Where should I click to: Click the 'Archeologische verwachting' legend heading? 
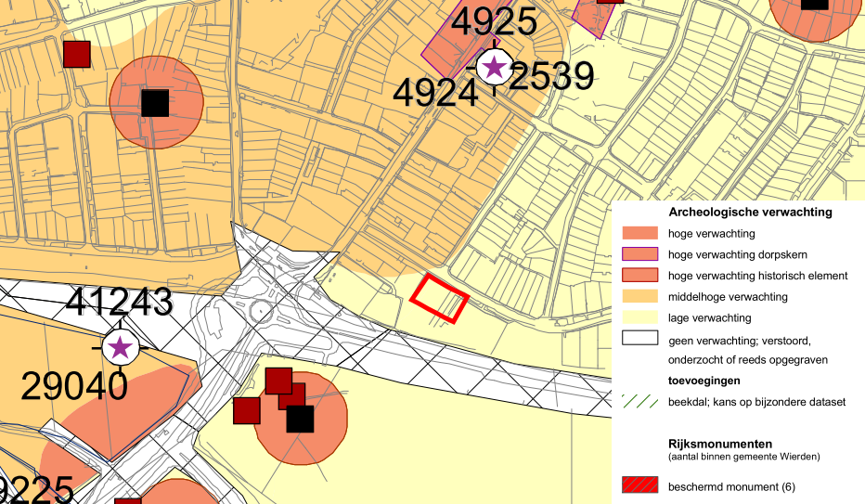click(750, 212)
